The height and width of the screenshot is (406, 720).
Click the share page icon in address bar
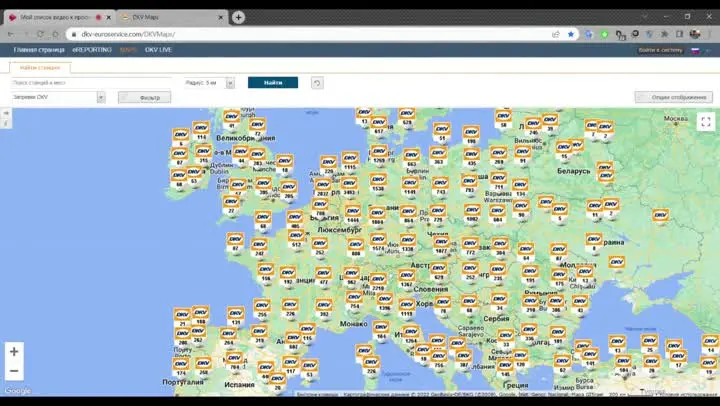[x=556, y=34]
